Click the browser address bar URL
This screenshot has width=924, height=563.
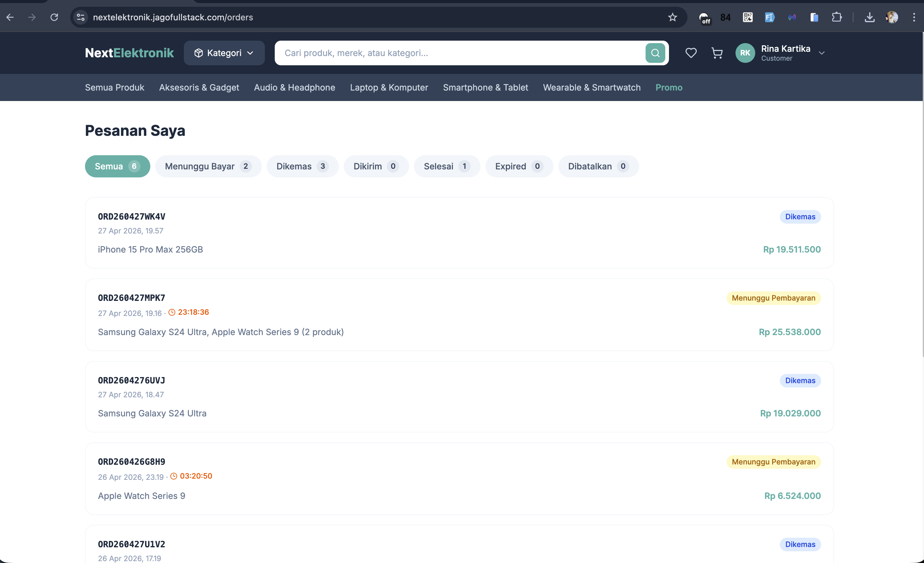173,17
